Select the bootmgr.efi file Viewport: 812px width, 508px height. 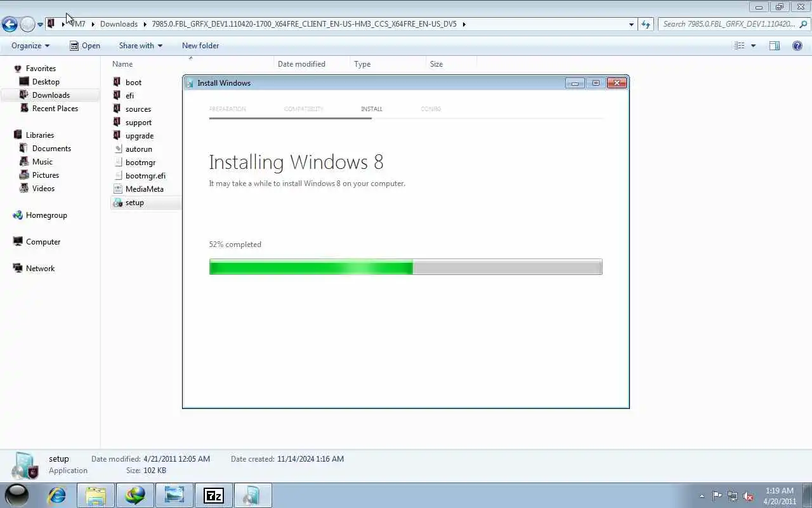pyautogui.click(x=145, y=176)
